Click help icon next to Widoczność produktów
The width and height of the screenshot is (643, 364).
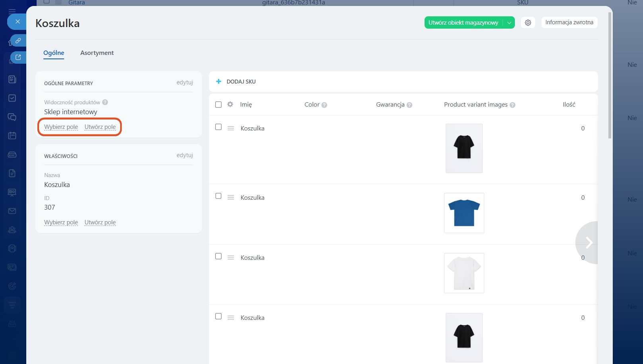coord(105,102)
